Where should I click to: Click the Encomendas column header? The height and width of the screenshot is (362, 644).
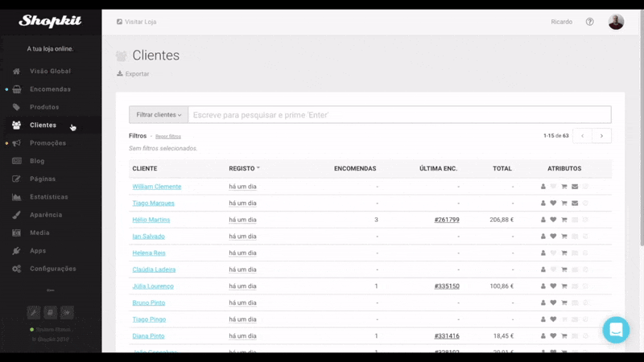click(355, 168)
